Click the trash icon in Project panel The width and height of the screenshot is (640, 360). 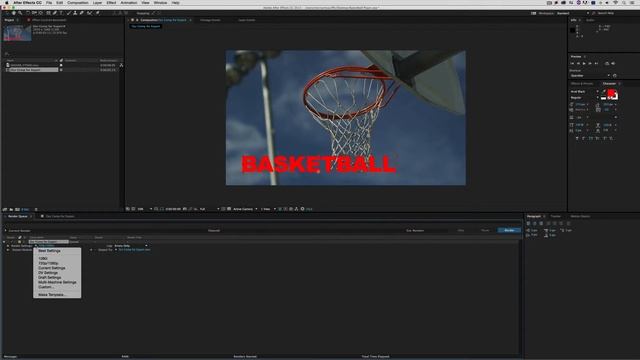click(x=36, y=209)
